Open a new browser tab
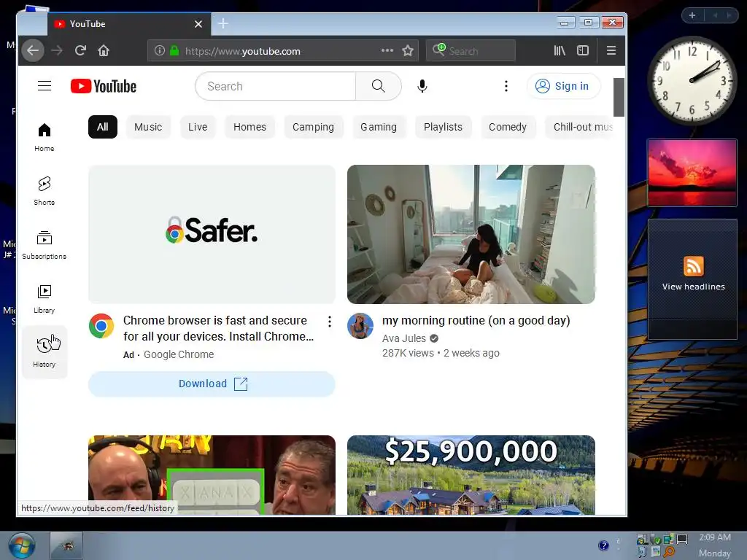The height and width of the screenshot is (560, 747). [x=223, y=23]
